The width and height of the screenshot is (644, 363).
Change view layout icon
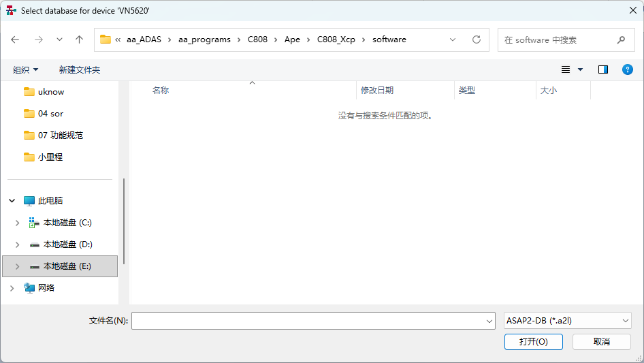[566, 69]
